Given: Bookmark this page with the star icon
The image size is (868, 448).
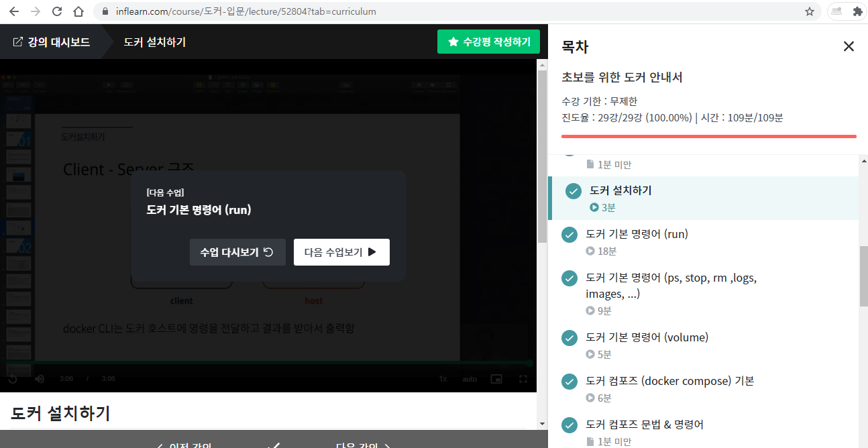Looking at the screenshot, I should (x=810, y=11).
